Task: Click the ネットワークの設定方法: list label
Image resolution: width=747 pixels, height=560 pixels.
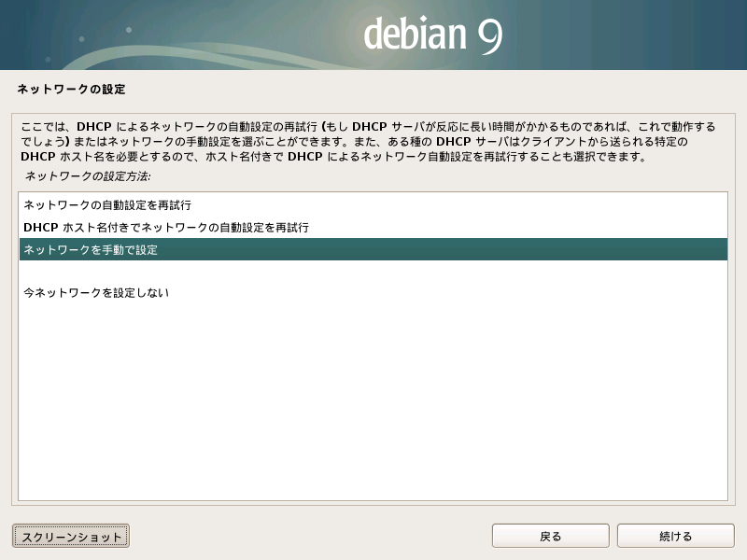Action: [x=88, y=175]
